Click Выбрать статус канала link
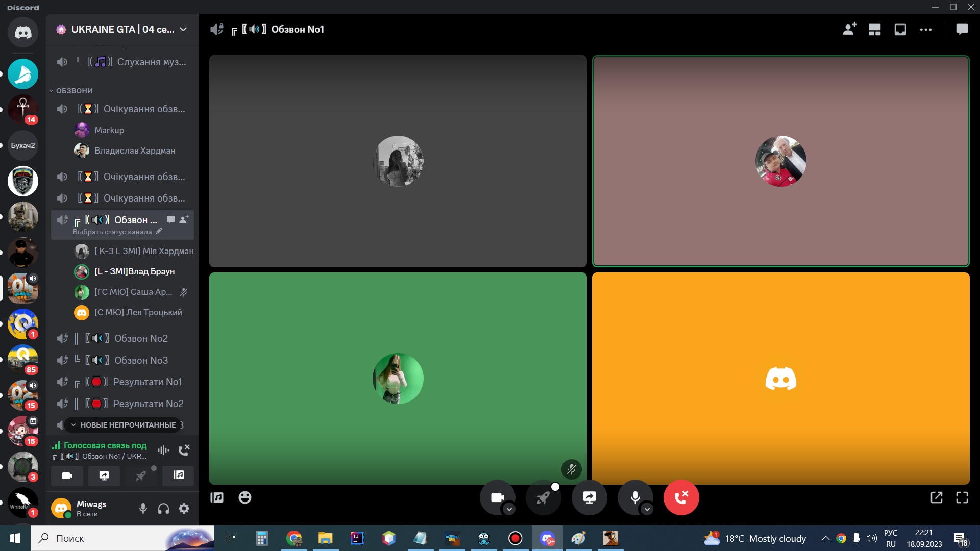The height and width of the screenshot is (551, 980). point(112,232)
